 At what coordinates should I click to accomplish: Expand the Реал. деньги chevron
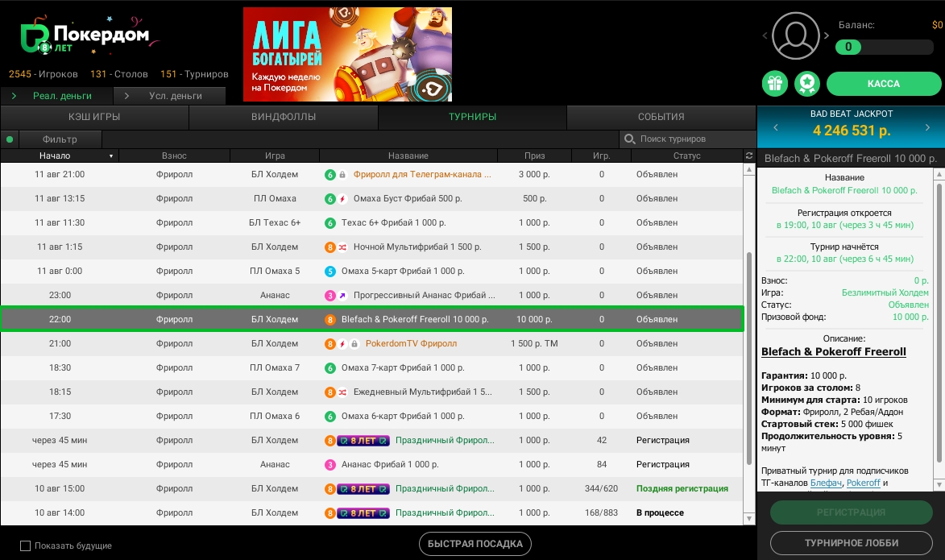tap(14, 96)
